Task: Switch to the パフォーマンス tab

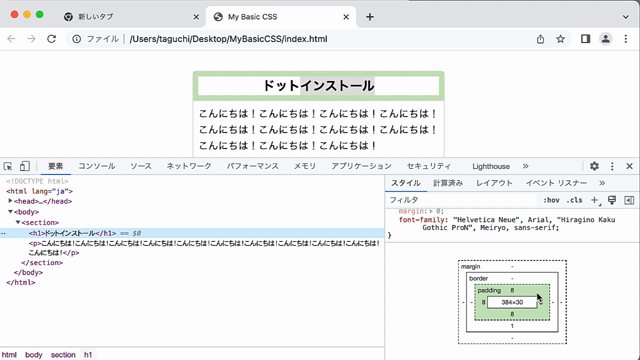Action: coord(253,166)
